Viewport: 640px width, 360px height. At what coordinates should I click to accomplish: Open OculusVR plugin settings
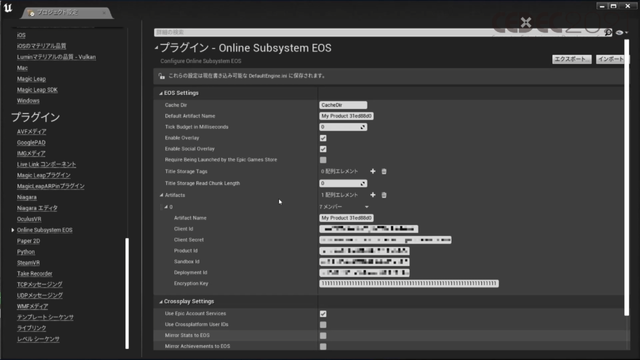pyautogui.click(x=29, y=219)
